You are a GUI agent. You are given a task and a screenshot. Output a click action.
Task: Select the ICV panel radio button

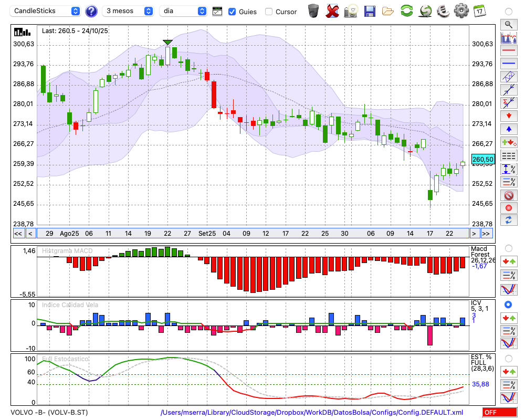tap(508, 304)
